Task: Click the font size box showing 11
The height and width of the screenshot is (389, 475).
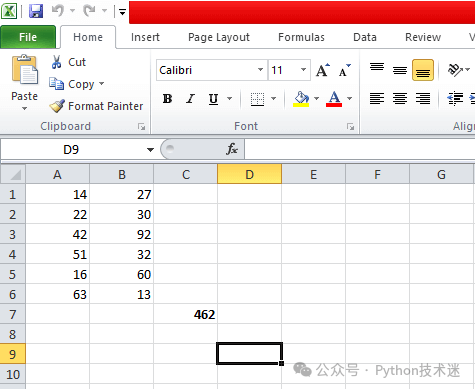Action: (x=283, y=70)
